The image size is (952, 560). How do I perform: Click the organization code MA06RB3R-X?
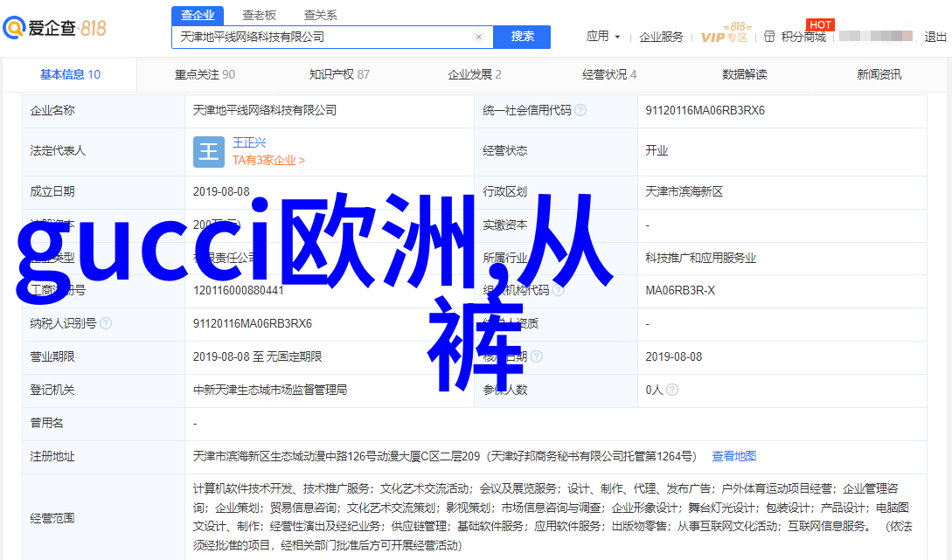click(680, 290)
